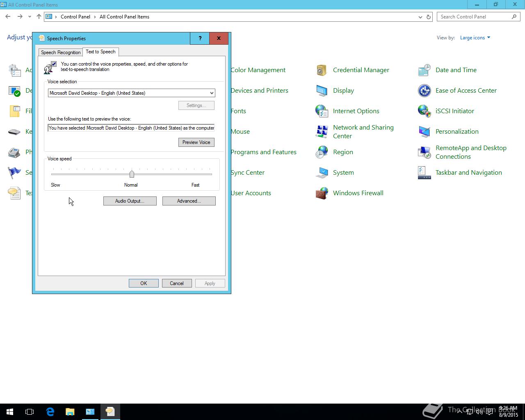Click the Preview Voice button
The image size is (525, 420).
point(196,142)
